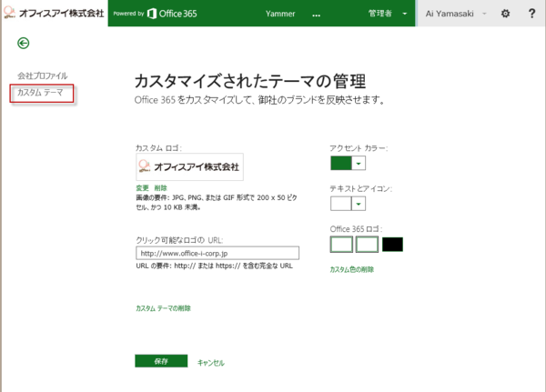Click the image requirements text 画像の要件

[217, 202]
